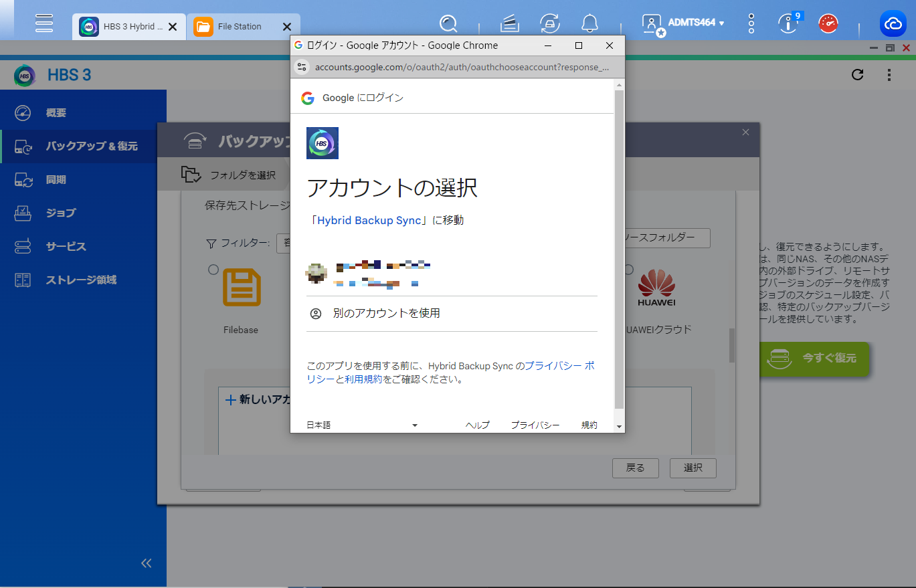Open the vertical three-dot More menu in top bar
The image size is (916, 588).
(751, 24)
